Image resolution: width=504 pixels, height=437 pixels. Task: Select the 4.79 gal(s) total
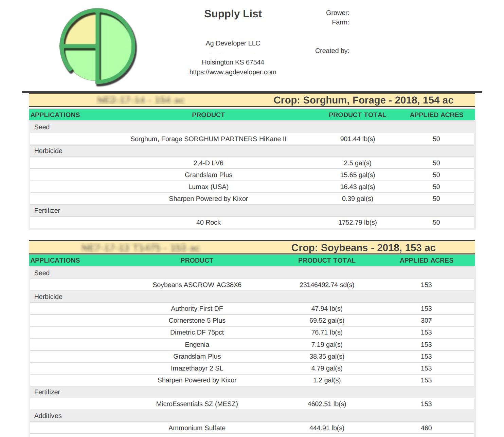(x=327, y=368)
